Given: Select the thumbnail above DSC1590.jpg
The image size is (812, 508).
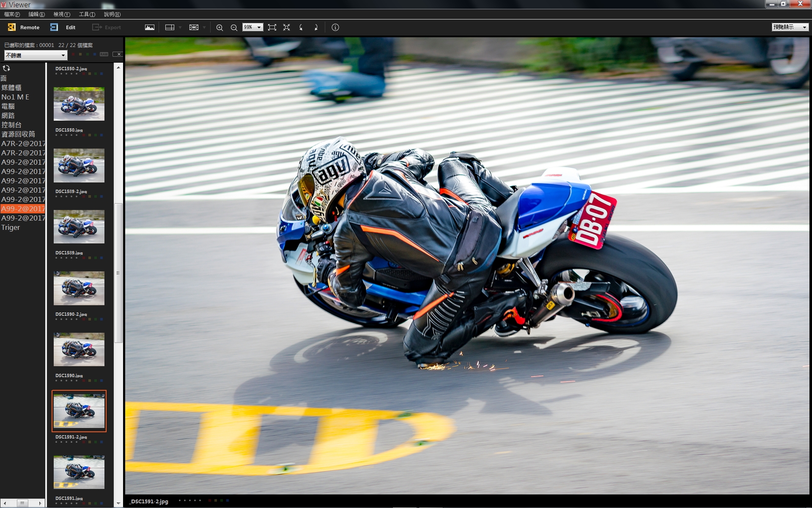Looking at the screenshot, I should (x=79, y=349).
